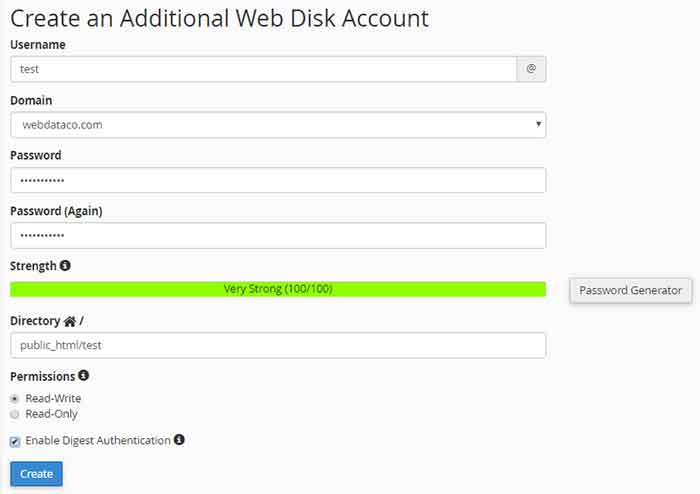
Task: Click the home icon beside Directory
Action: click(70, 321)
